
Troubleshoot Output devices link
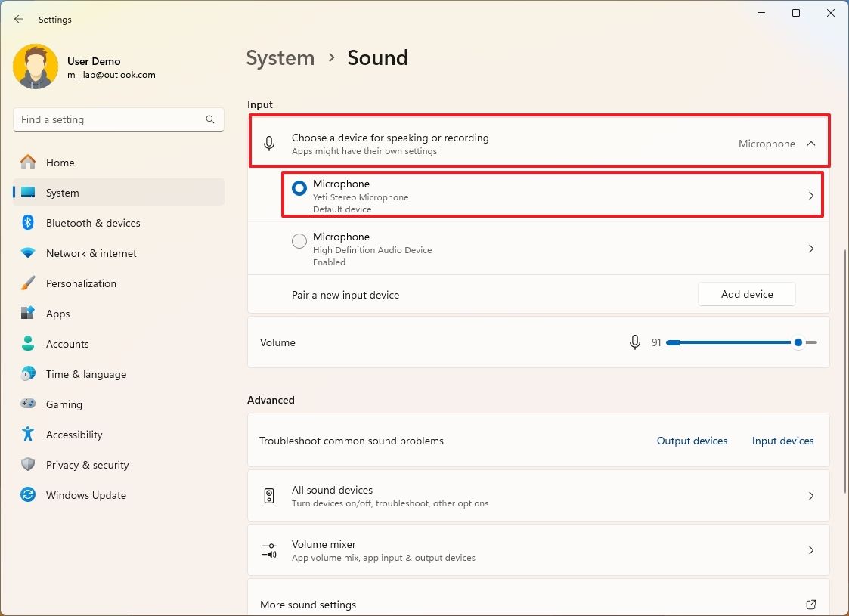692,441
